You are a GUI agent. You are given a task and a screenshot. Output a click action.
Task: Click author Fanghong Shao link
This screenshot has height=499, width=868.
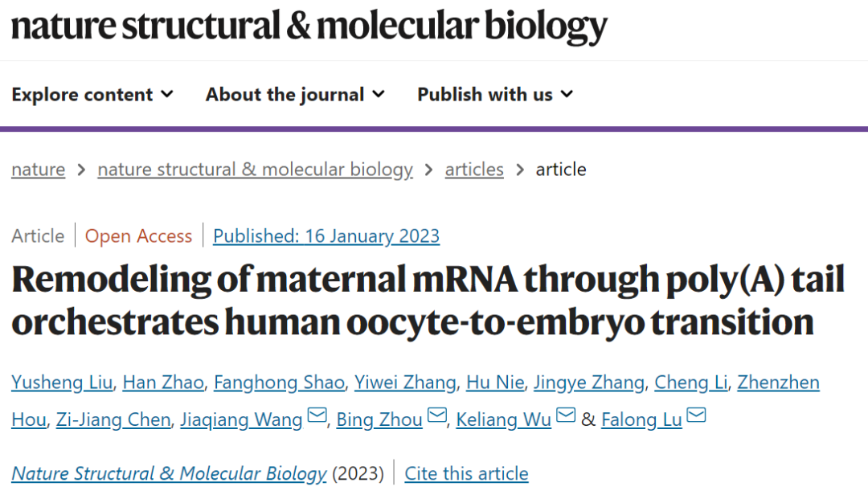[x=279, y=382]
